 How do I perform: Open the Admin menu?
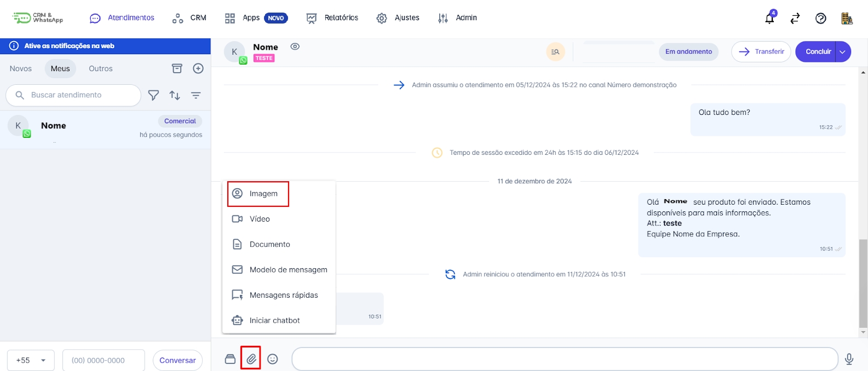[x=457, y=18]
